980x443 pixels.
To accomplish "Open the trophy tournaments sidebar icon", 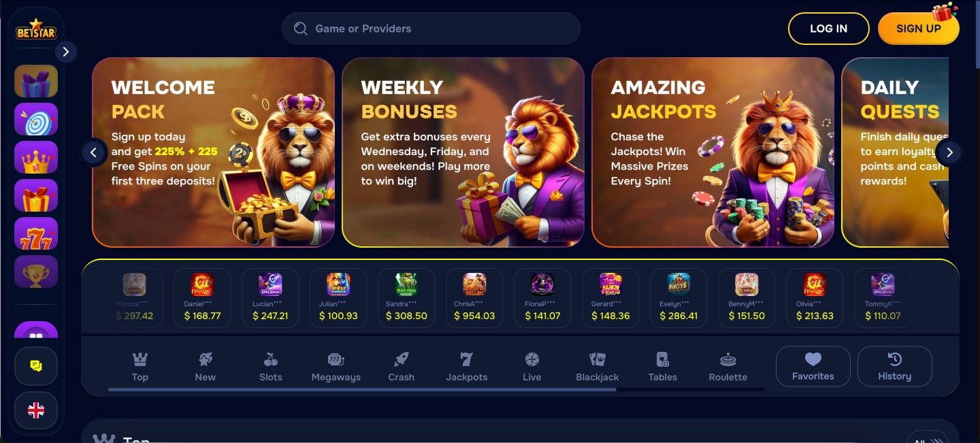I will point(36,272).
